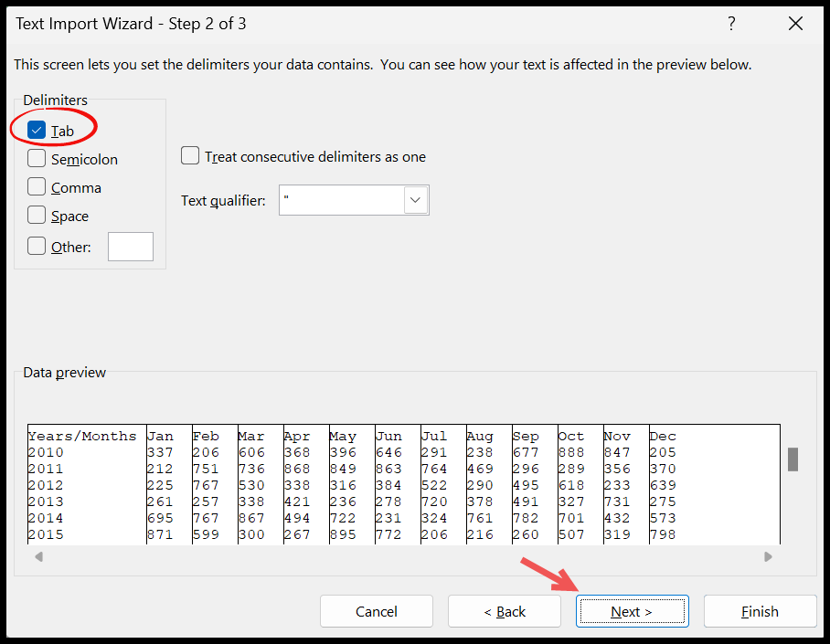The height and width of the screenshot is (644, 830).
Task: Enable the Space delimiter checkbox
Action: [37, 216]
